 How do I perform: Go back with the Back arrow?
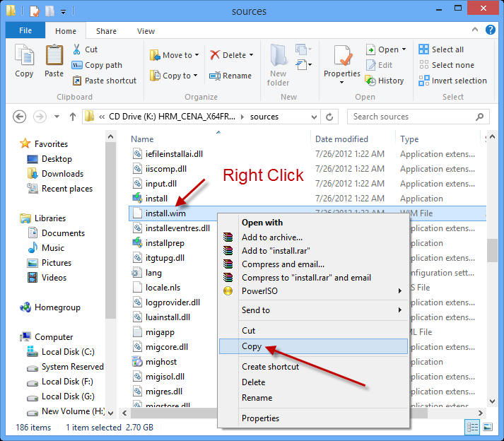[x=19, y=117]
